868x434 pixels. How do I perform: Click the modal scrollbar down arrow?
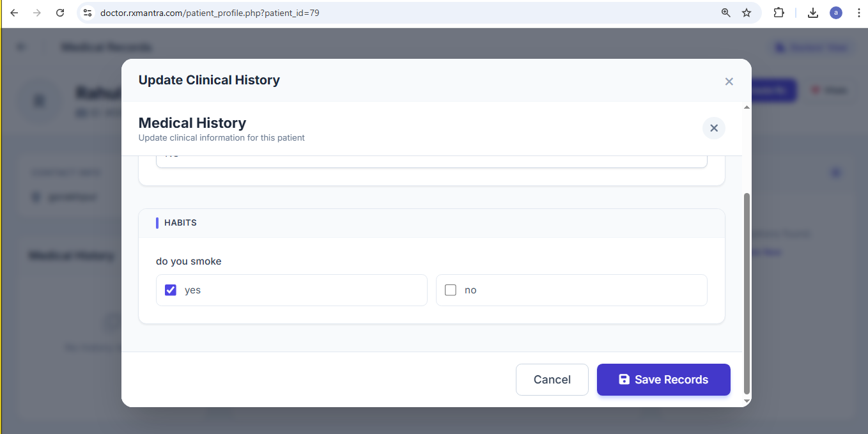pos(747,401)
